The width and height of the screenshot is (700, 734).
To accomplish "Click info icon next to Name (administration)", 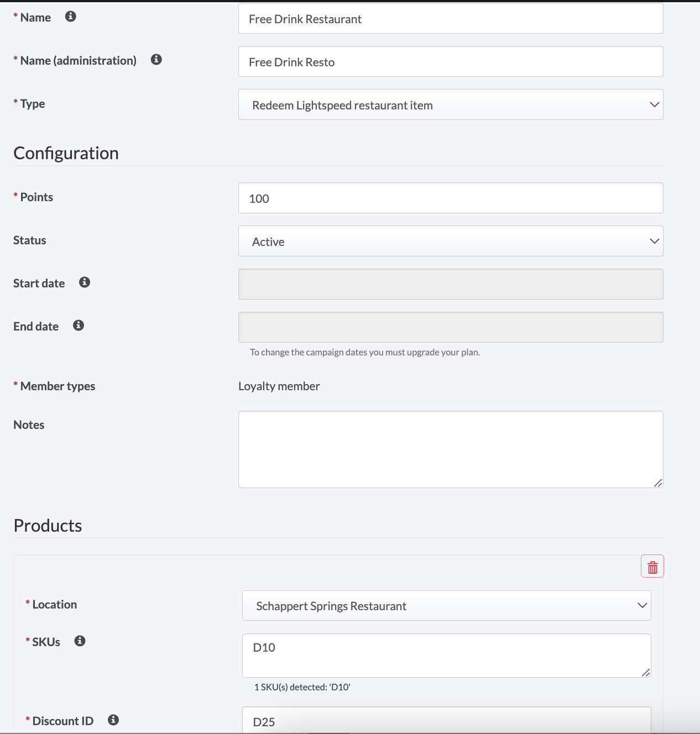I will (156, 60).
